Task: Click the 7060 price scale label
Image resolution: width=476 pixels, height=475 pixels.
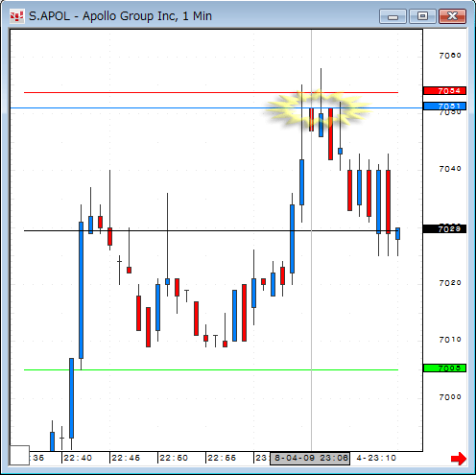Action: point(450,56)
